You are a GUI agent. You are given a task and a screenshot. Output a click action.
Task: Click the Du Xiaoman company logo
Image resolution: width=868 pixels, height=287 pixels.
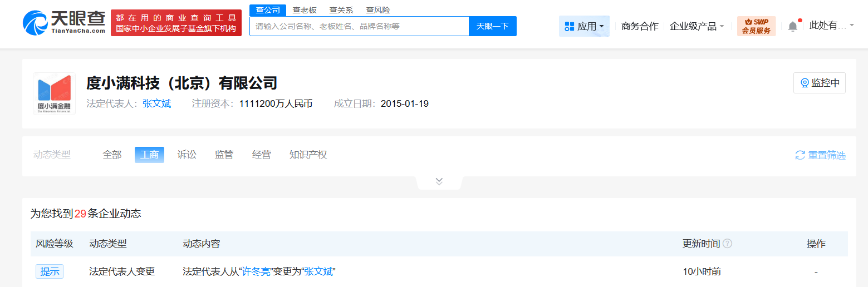54,93
